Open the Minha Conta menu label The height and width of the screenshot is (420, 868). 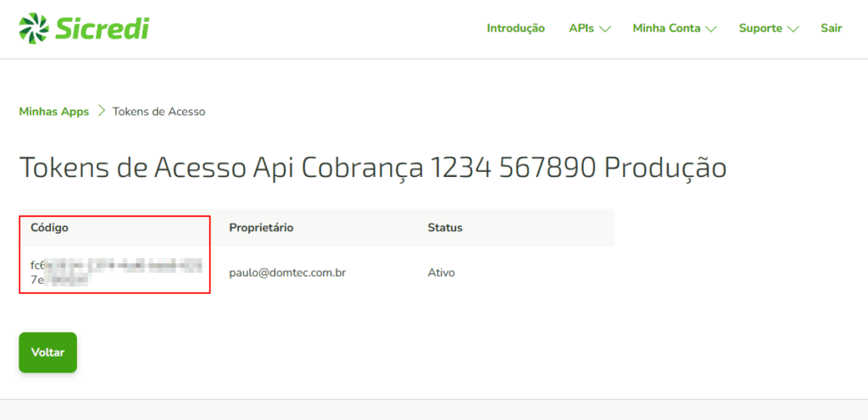pos(666,28)
